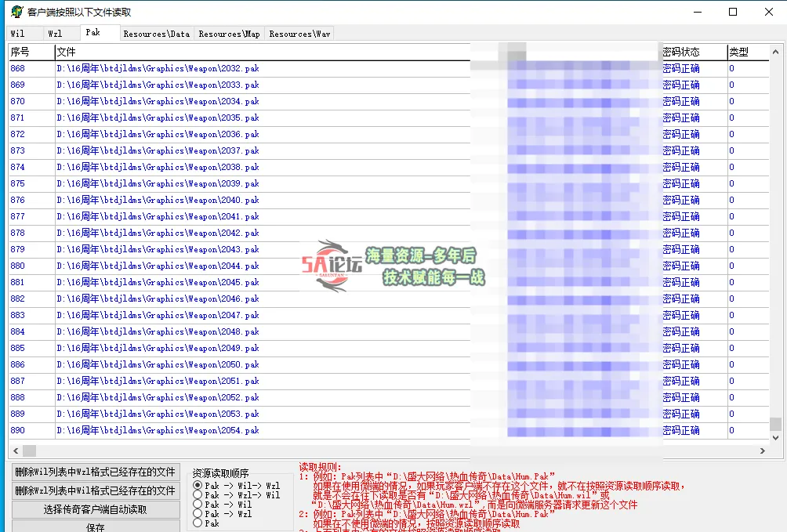Switch to the Wzl tab
787x532 pixels.
coord(61,34)
